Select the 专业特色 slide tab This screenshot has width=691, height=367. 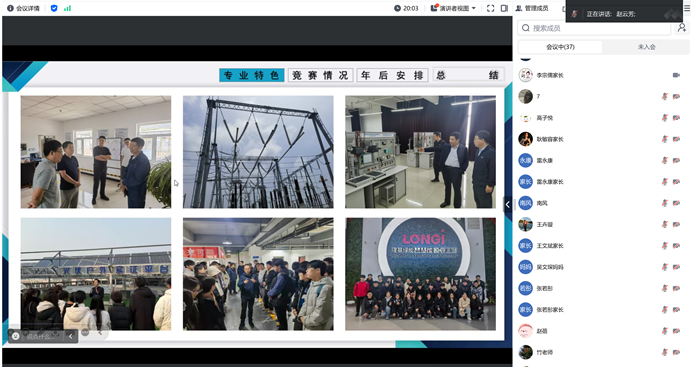(252, 75)
